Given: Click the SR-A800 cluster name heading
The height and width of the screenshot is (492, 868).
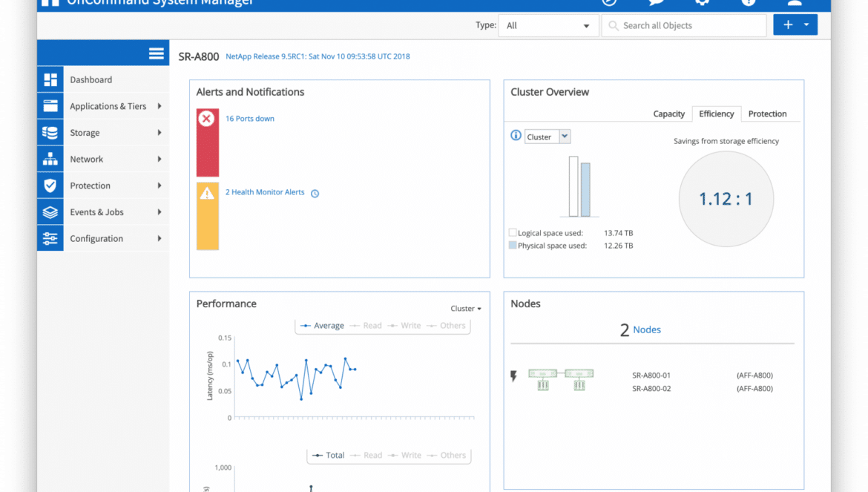Looking at the screenshot, I should [x=199, y=56].
